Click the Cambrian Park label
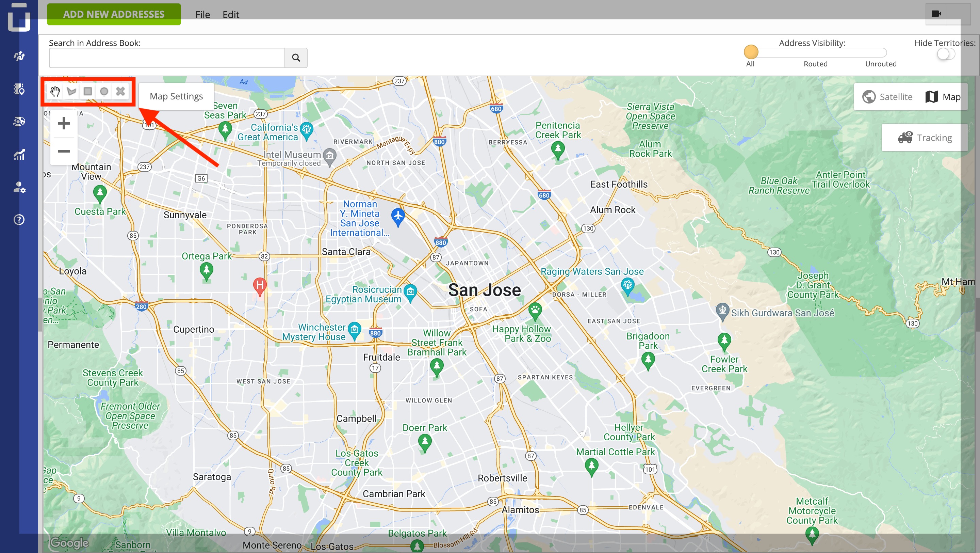Screen dimensions: 980x553 click(x=394, y=494)
